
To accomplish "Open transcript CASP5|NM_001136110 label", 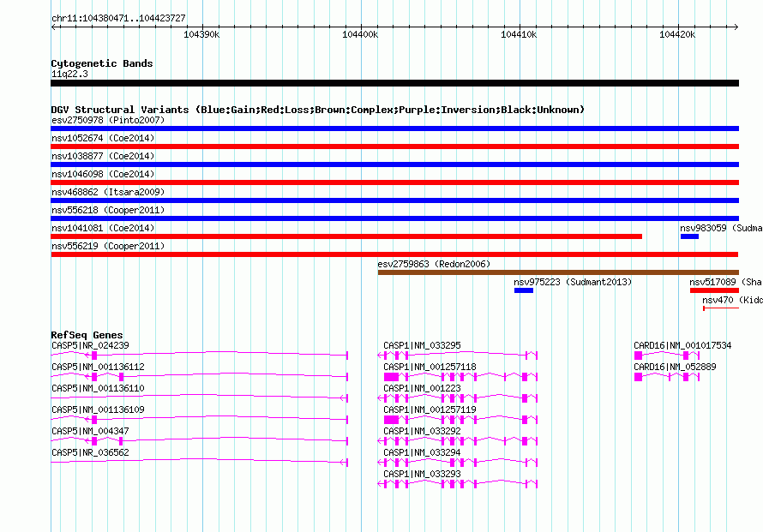I will (99, 389).
